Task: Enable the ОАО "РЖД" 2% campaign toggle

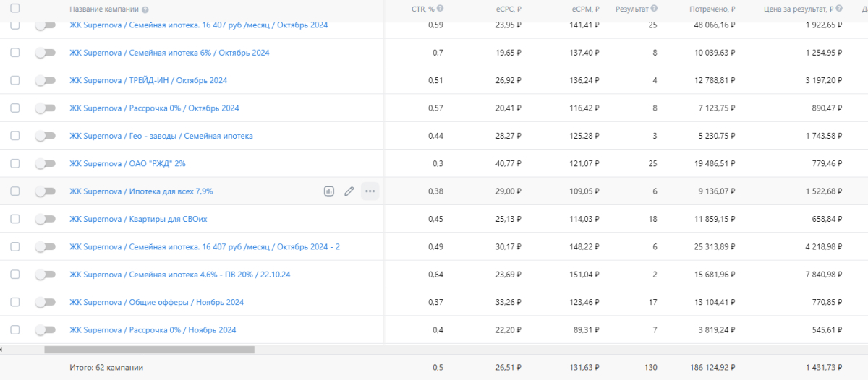Action: 45,164
